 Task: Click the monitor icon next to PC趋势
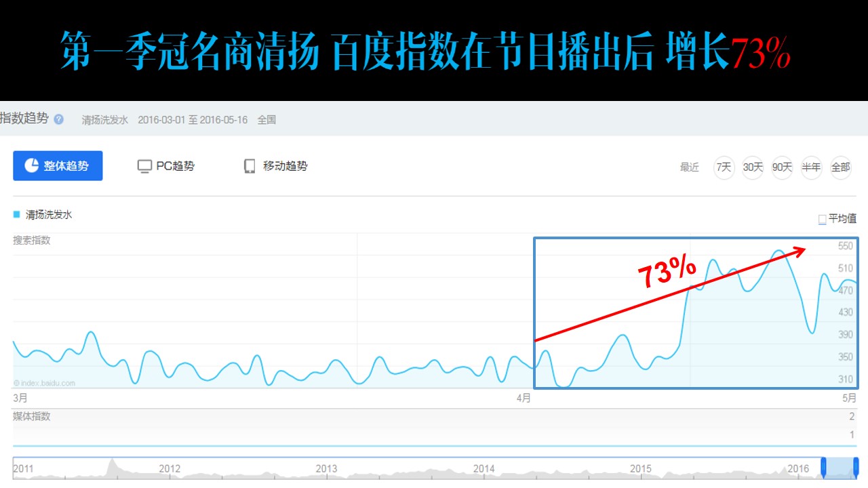tap(144, 166)
